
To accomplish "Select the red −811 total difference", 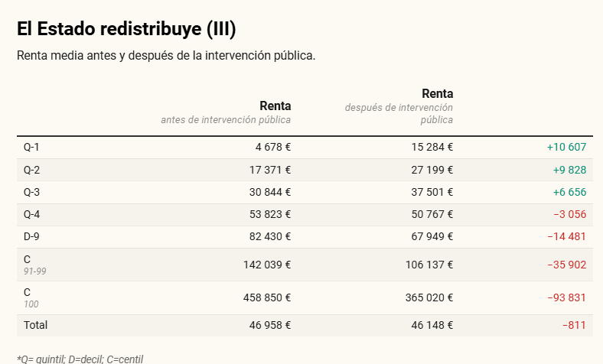I will point(574,325).
